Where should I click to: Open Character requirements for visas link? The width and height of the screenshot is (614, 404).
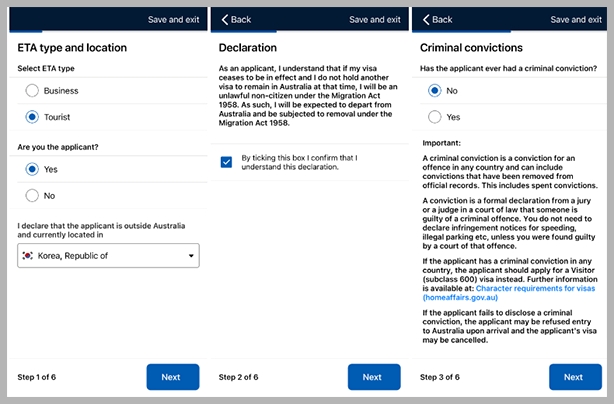pyautogui.click(x=509, y=293)
